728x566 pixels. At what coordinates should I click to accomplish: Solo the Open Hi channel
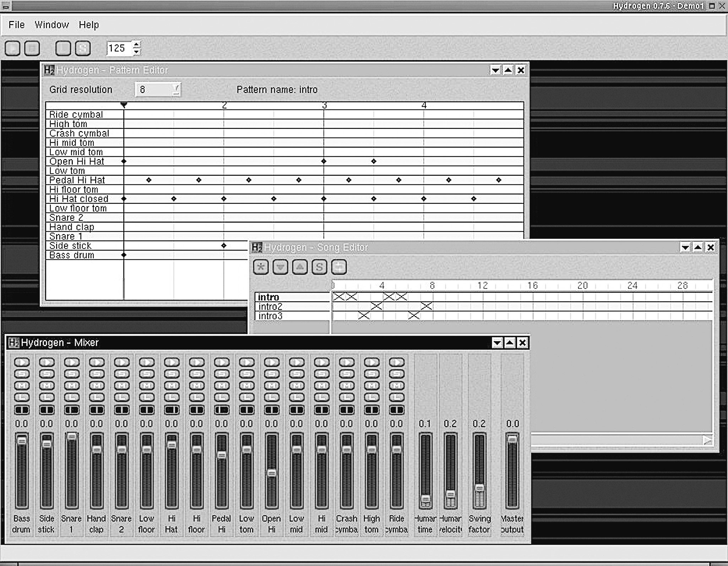coord(272,374)
